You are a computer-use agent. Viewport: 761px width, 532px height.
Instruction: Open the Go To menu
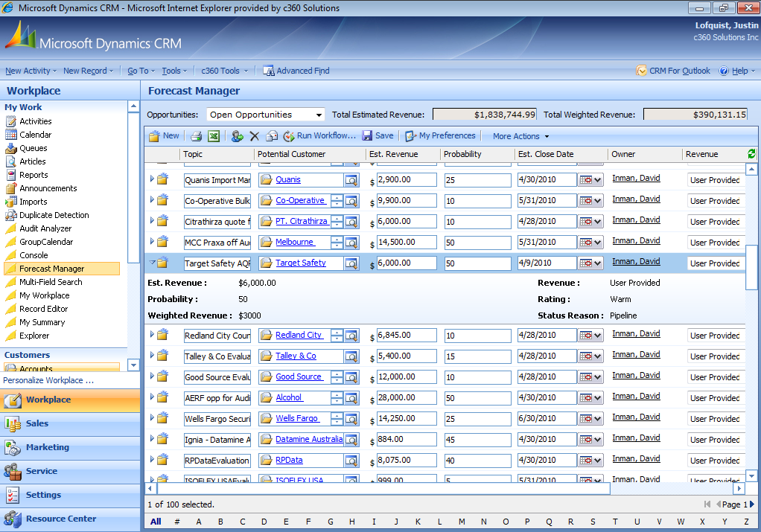[141, 71]
